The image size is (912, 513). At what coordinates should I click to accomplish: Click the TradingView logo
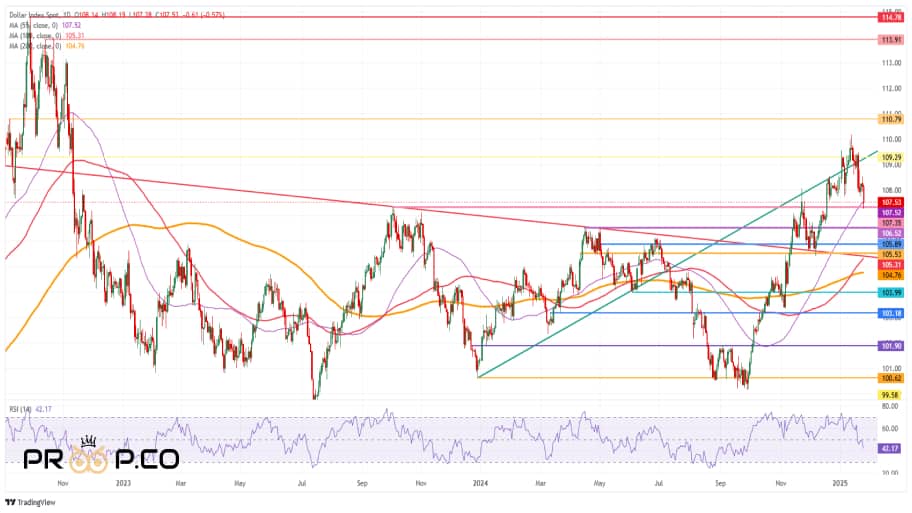30,502
